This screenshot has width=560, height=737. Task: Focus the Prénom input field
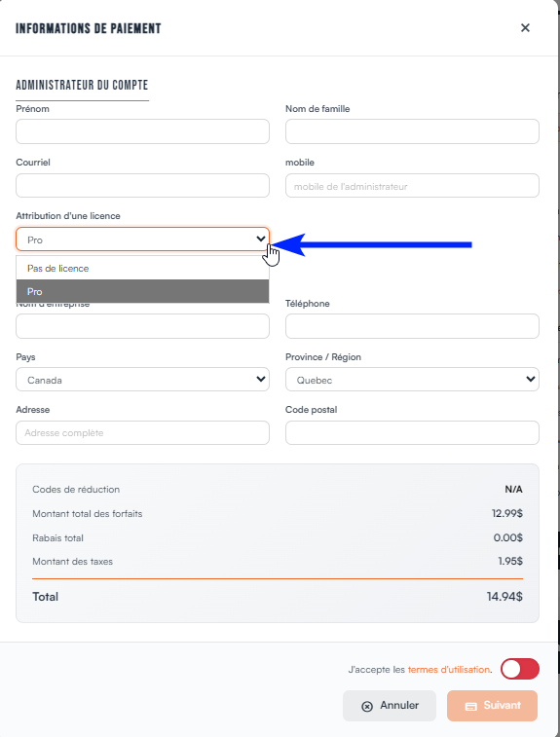(142, 131)
